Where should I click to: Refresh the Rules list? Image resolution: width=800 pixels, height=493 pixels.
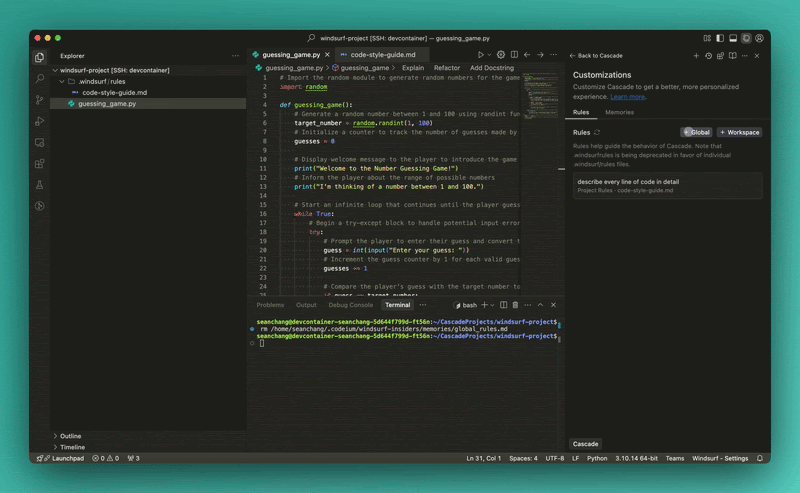pos(597,132)
